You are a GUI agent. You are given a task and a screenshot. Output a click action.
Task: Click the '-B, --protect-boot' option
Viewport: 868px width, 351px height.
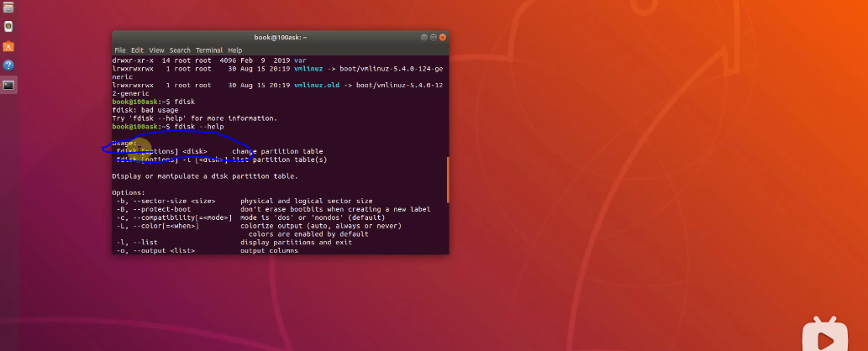coord(153,210)
